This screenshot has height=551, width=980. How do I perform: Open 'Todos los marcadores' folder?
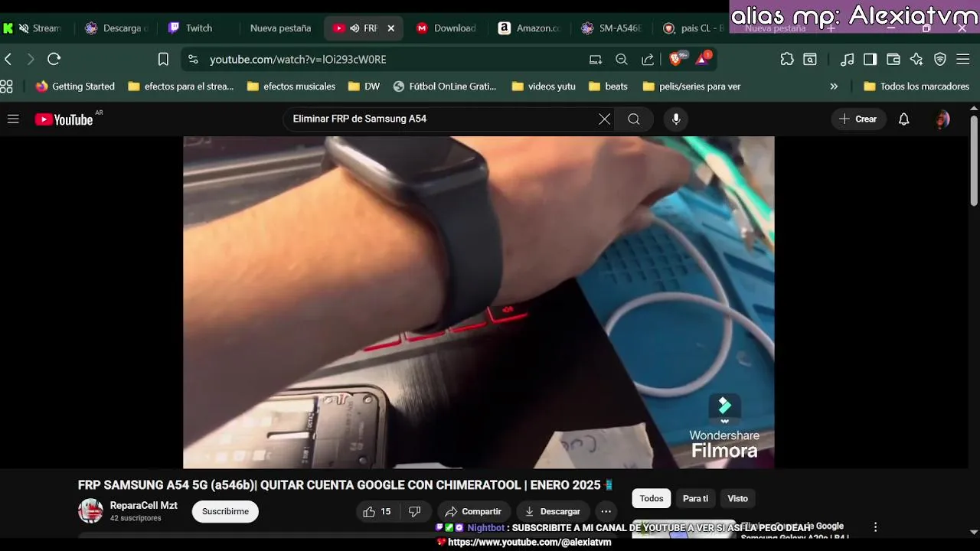(916, 86)
